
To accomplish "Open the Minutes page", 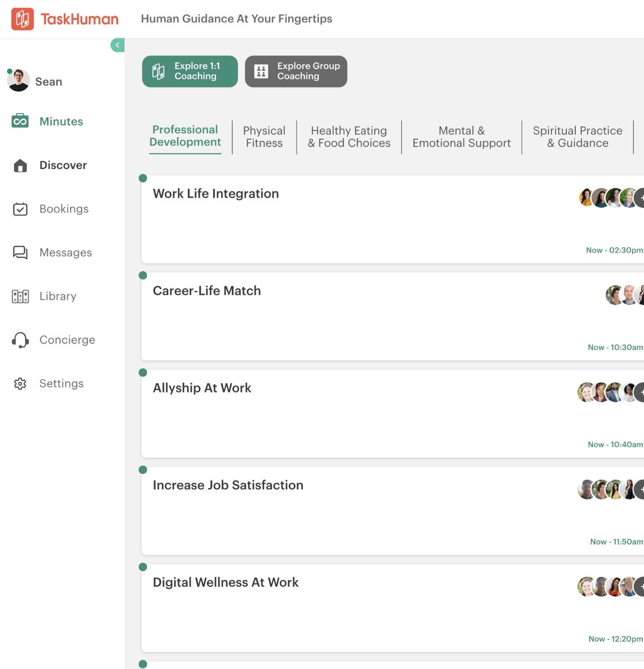I will [61, 121].
